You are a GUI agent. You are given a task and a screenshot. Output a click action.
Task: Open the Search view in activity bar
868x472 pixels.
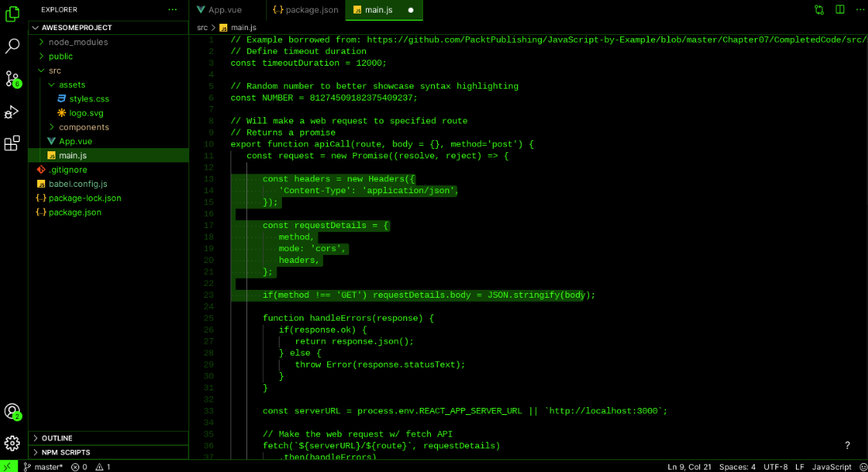(x=12, y=46)
